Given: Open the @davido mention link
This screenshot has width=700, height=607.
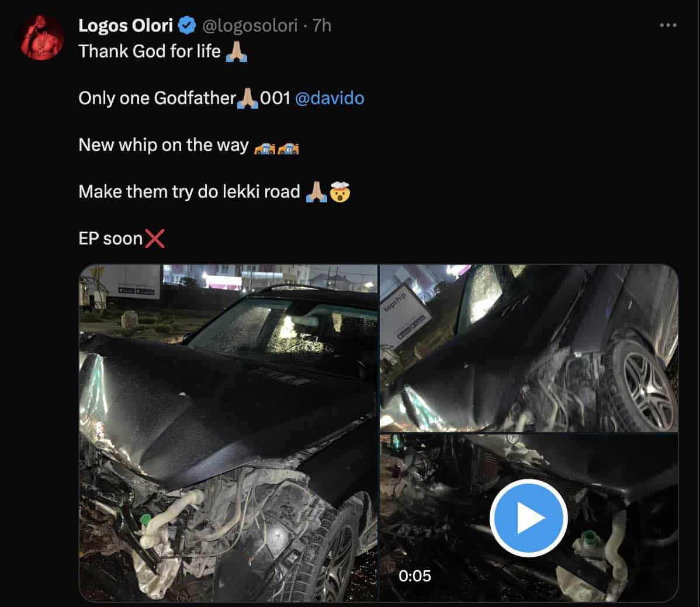Looking at the screenshot, I should pos(330,98).
